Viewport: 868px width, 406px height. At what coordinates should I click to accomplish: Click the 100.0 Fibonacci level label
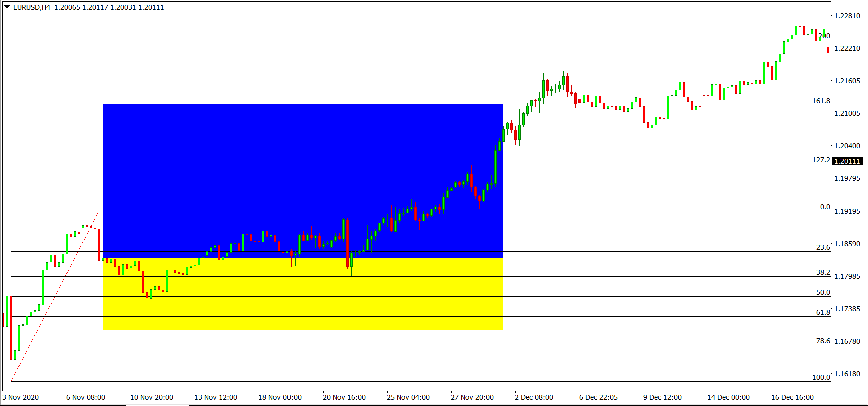pyautogui.click(x=821, y=377)
